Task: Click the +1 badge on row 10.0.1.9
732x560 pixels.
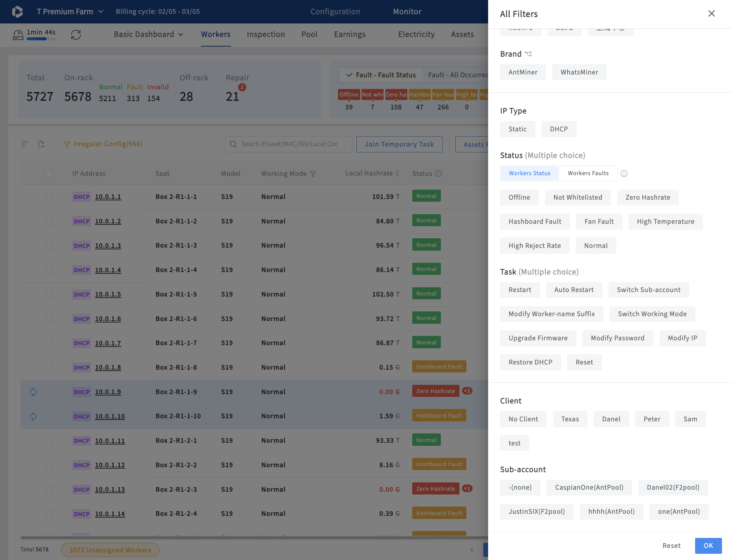Action: click(x=467, y=391)
